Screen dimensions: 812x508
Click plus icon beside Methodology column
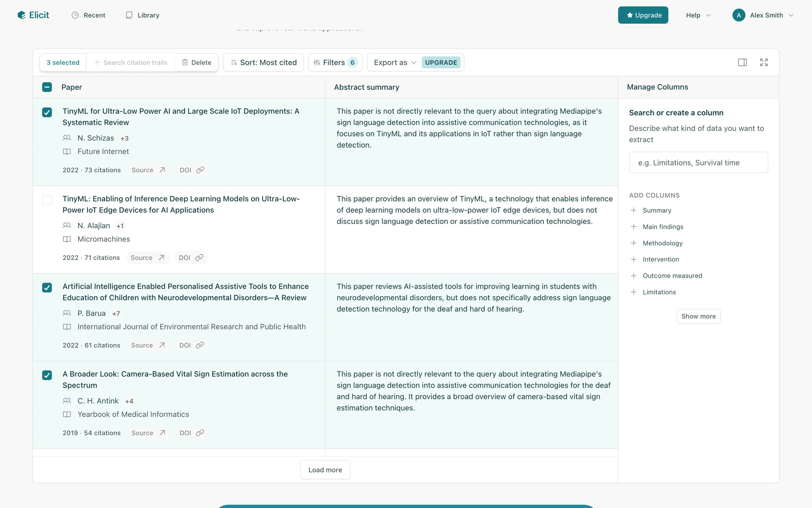point(634,243)
